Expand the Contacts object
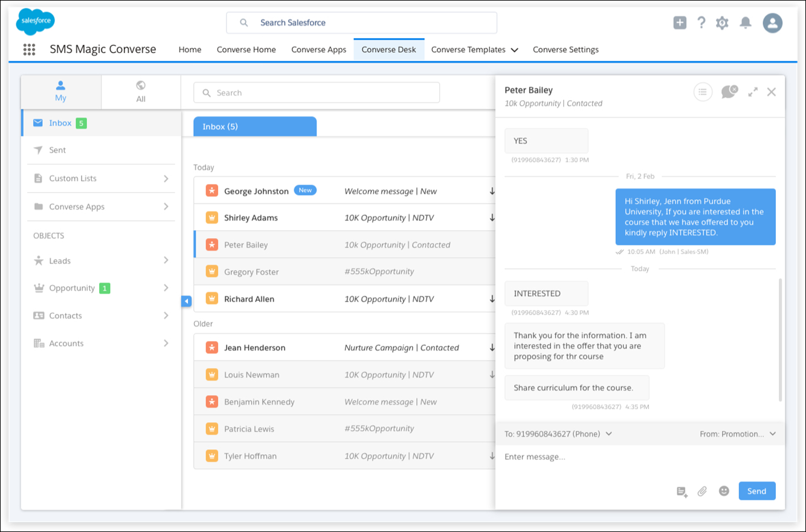Viewport: 806px width, 532px height. pyautogui.click(x=166, y=315)
